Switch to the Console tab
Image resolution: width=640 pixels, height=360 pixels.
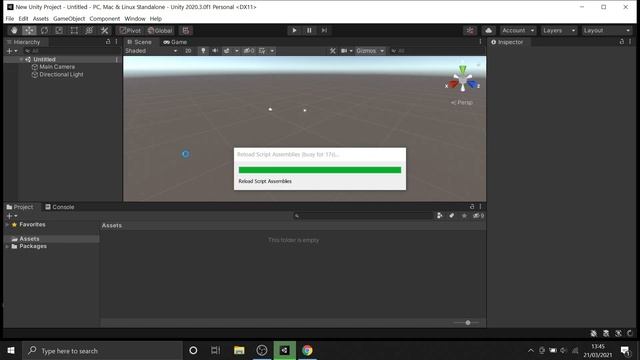60,207
